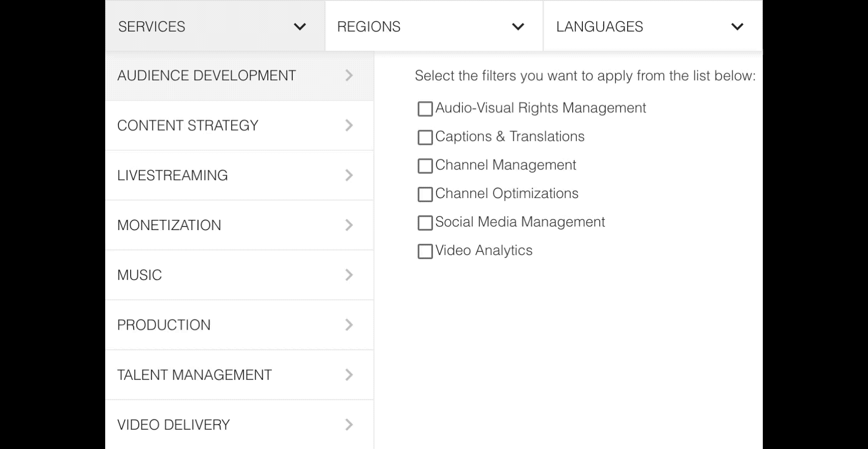Image resolution: width=868 pixels, height=449 pixels.
Task: Click the Channel Management label text
Action: [506, 165]
